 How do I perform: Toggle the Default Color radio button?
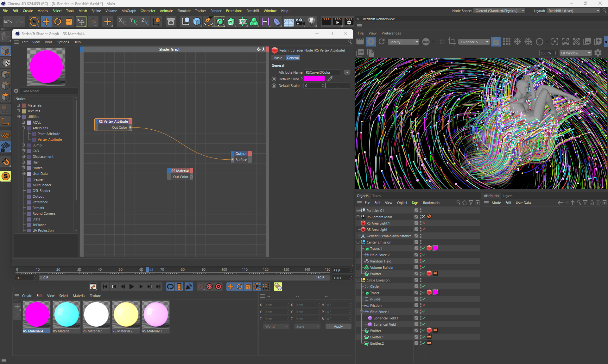(x=274, y=79)
